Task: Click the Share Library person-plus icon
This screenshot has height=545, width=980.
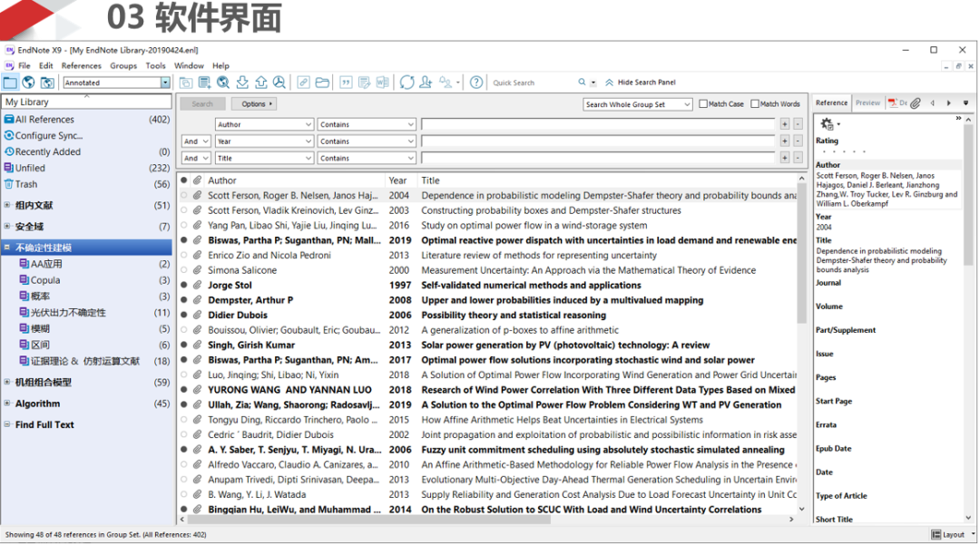Action: pyautogui.click(x=426, y=83)
